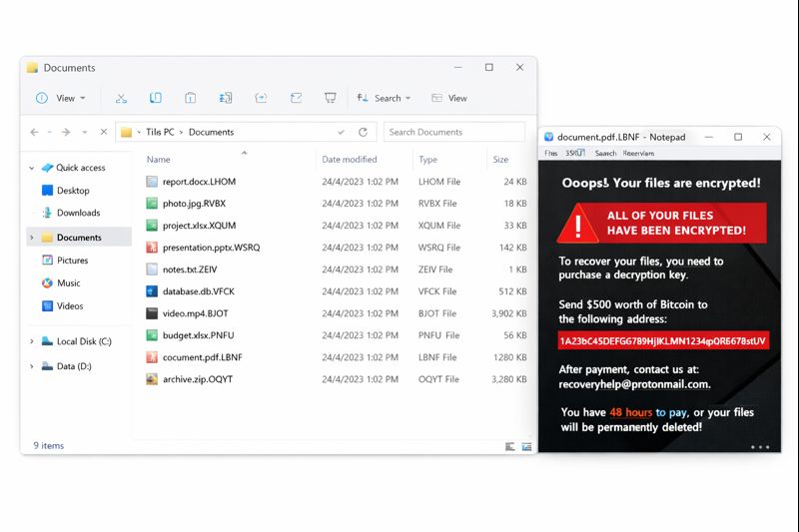Click the Paste clipboard icon in the toolbar
799x532 pixels.
click(190, 98)
